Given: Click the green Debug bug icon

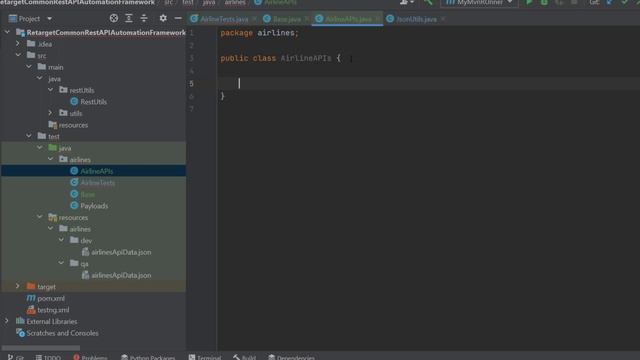Looking at the screenshot, I should 544,2.
